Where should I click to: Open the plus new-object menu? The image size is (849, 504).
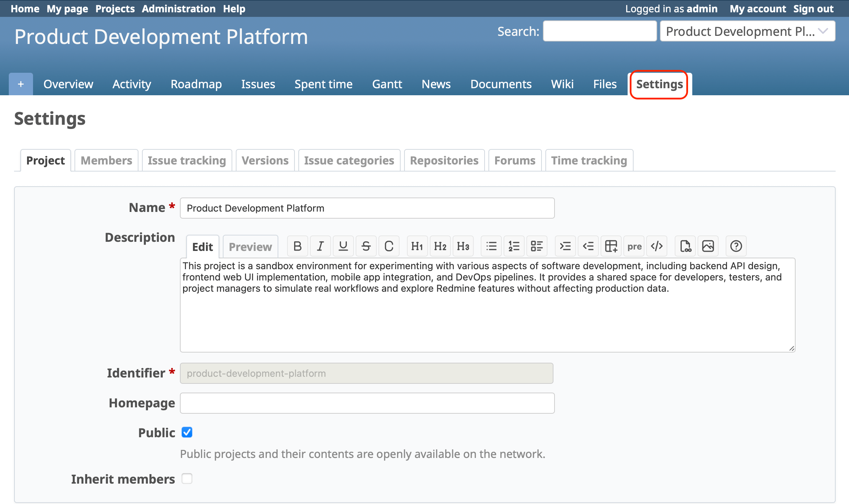click(x=21, y=84)
